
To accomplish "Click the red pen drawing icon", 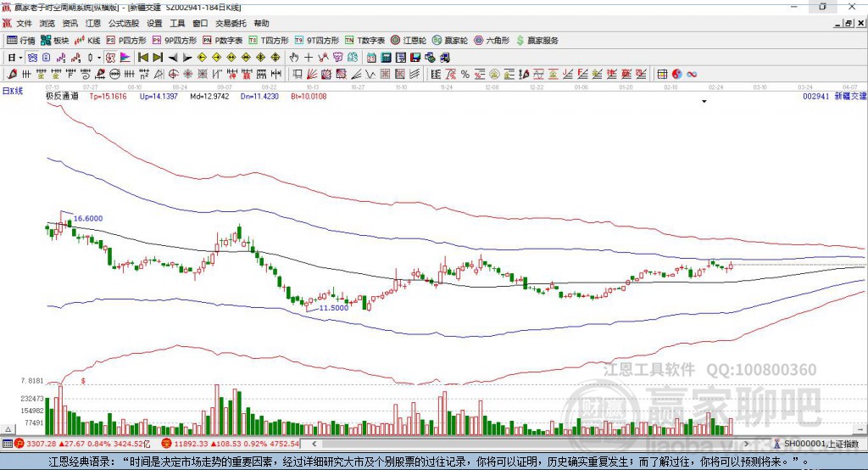I will (12, 75).
